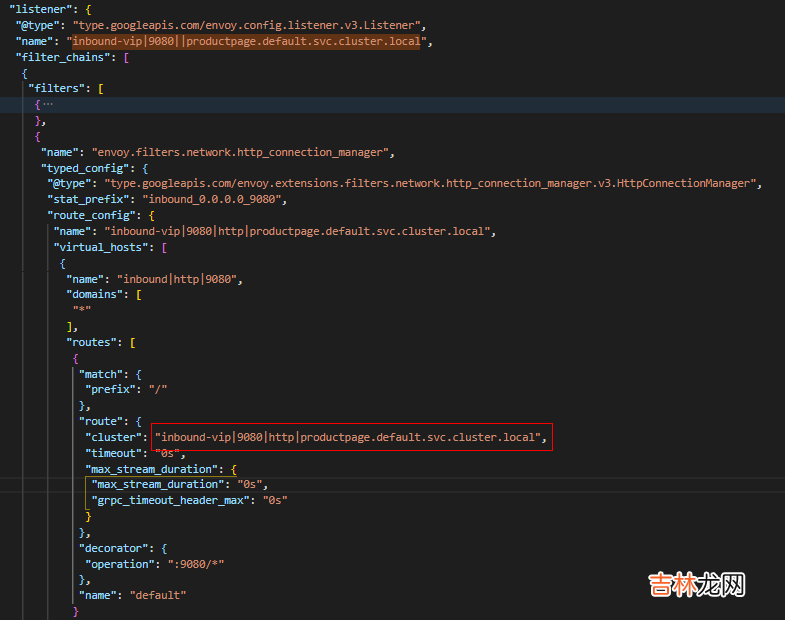Click the red-boxed cluster value string
Viewport: 785px width, 620px height.
click(350, 437)
